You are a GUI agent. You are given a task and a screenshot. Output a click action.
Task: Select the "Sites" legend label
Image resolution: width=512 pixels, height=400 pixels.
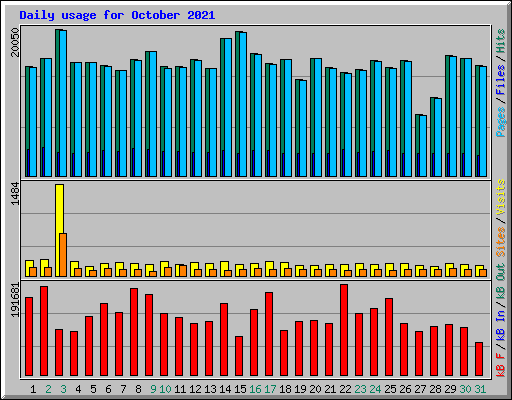pyautogui.click(x=501, y=242)
